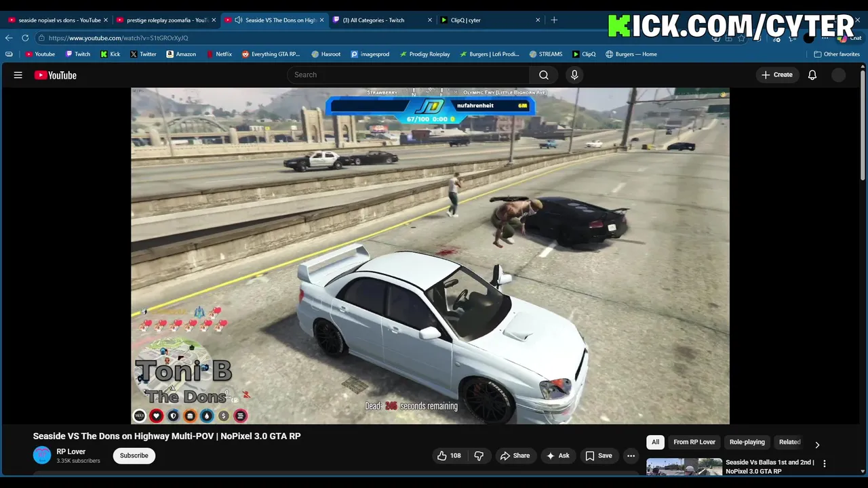Open ClipQ bookmark in favorites bar
This screenshot has width=868, height=488.
click(584, 54)
